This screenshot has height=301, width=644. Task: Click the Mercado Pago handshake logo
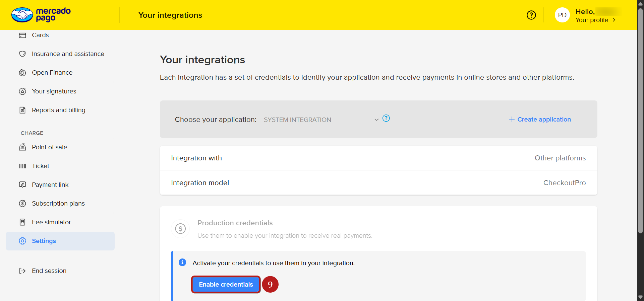[22, 15]
